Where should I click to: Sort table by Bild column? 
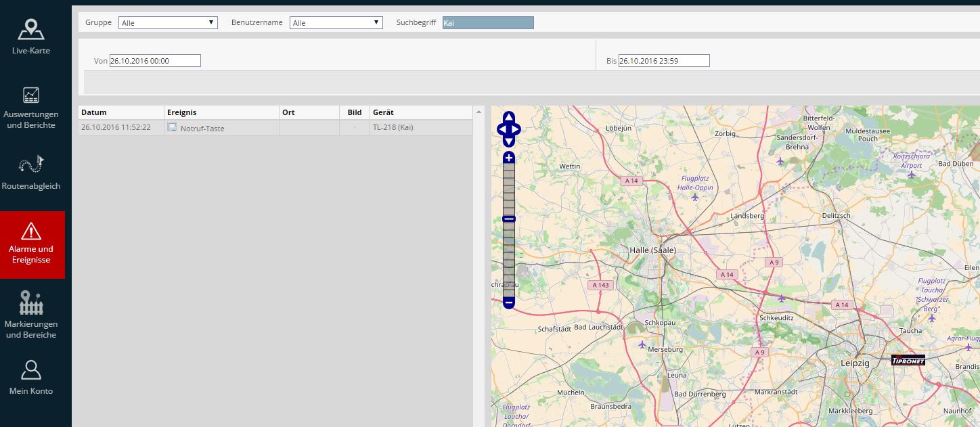pos(355,112)
